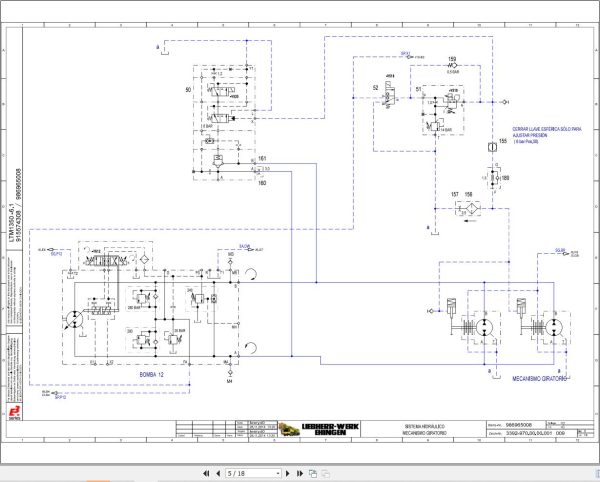Click the 'BOMBA 12' label
This screenshot has width=600, height=482.
[152, 375]
